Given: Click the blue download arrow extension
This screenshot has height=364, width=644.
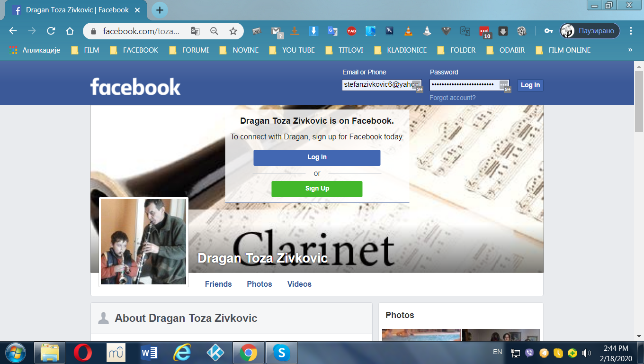Looking at the screenshot, I should [x=313, y=31].
